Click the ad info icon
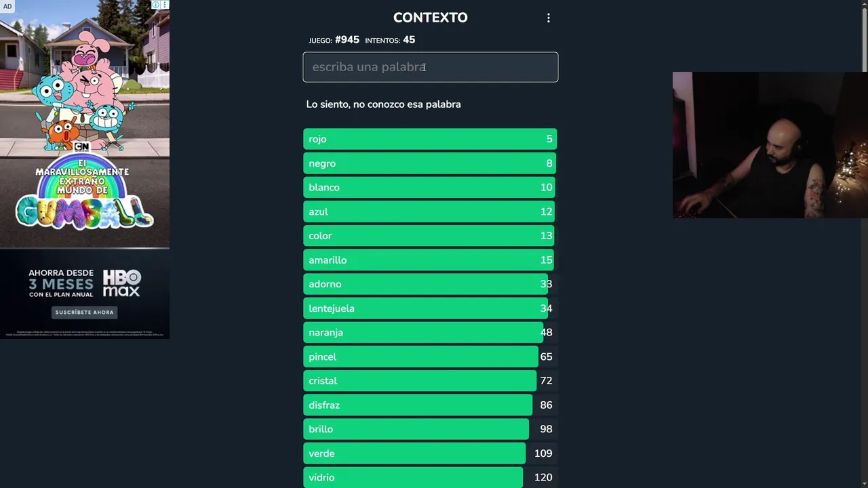 tap(156, 5)
